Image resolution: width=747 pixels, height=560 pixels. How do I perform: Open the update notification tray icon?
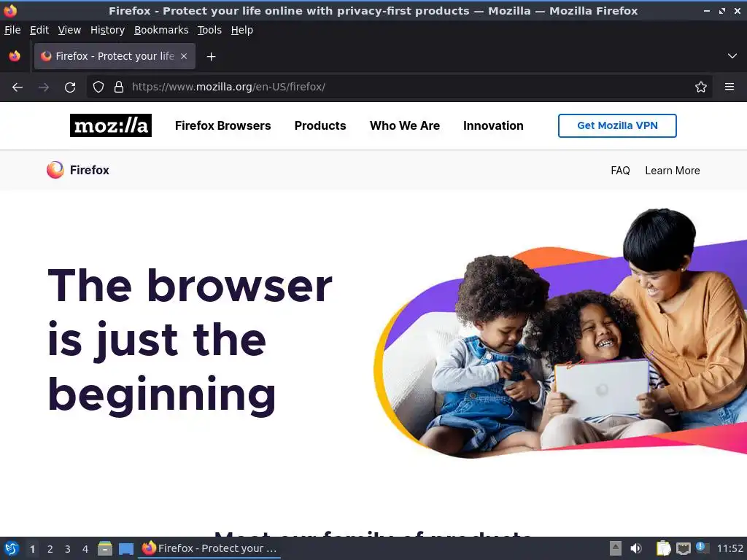(703, 548)
